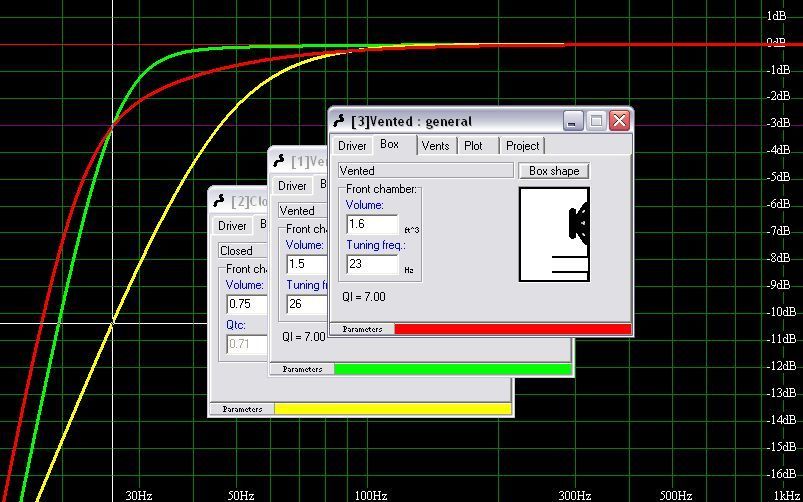Click the Vented type field in [1] window
Image resolution: width=803 pixels, height=502 pixels.
click(303, 211)
